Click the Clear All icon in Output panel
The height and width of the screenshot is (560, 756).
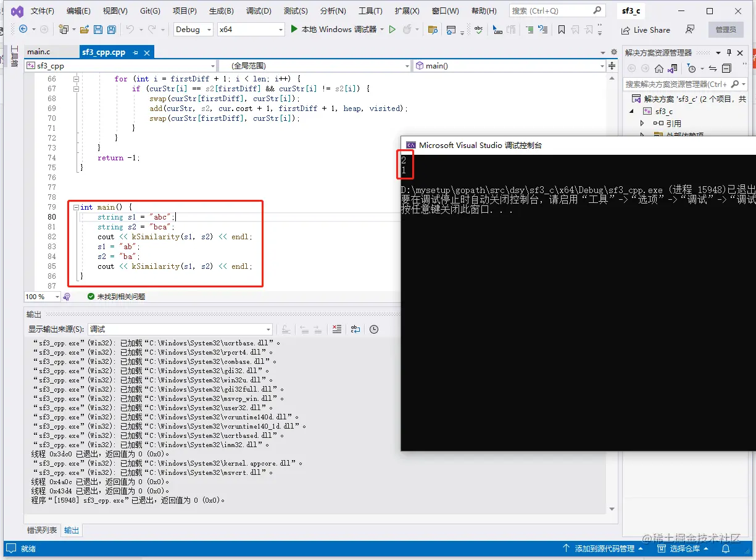coord(336,329)
